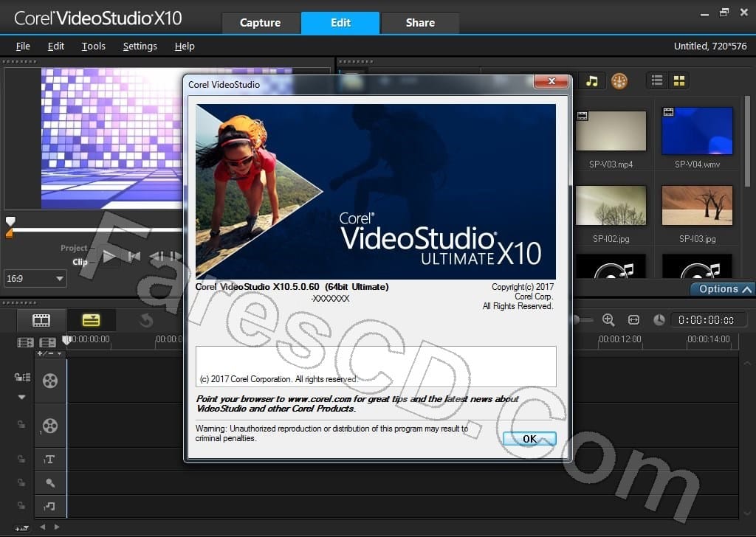
Task: Select the Overlay track film reel icon
Action: 50,426
